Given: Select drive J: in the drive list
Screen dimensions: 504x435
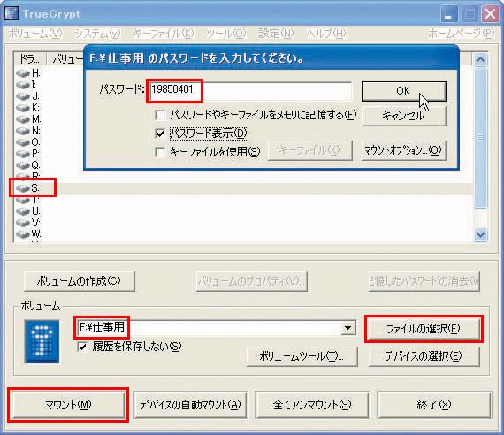Looking at the screenshot, I should point(27,96).
